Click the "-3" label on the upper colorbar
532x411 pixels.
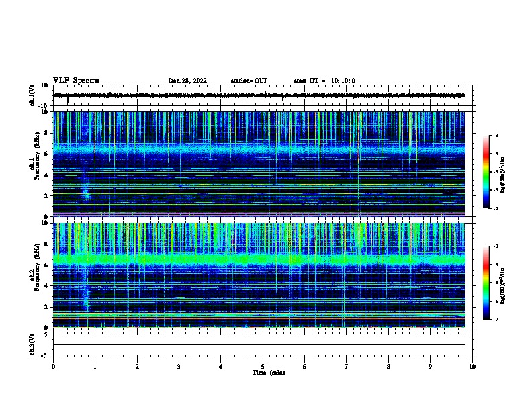click(496, 135)
